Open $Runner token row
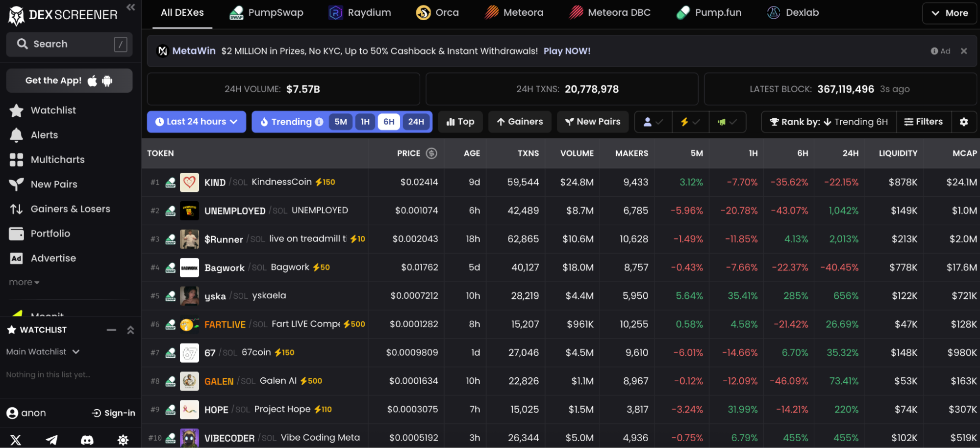Image resolution: width=980 pixels, height=448 pixels. click(561, 239)
